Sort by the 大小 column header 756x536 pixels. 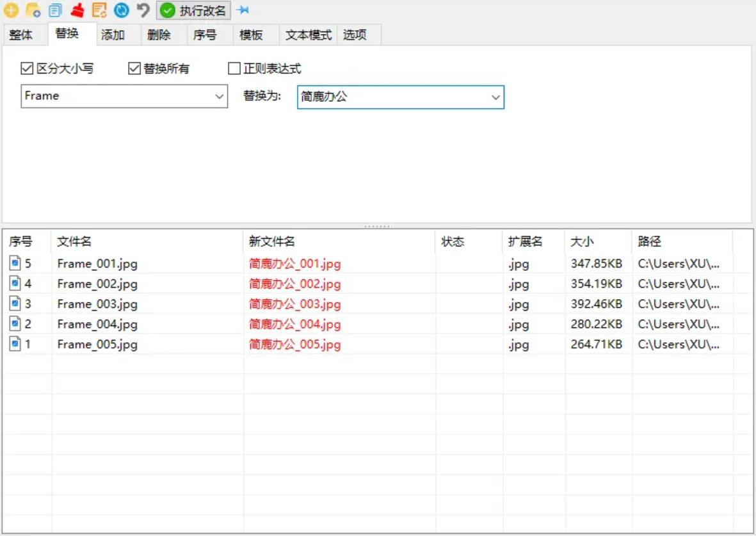(x=599, y=241)
